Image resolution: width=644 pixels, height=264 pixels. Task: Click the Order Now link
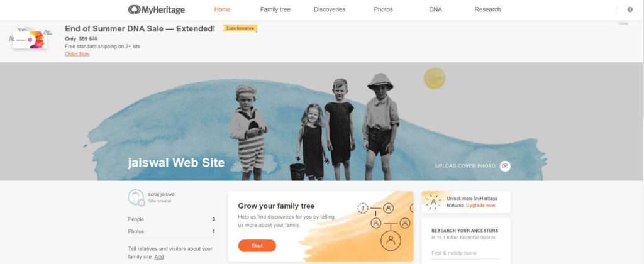77,54
